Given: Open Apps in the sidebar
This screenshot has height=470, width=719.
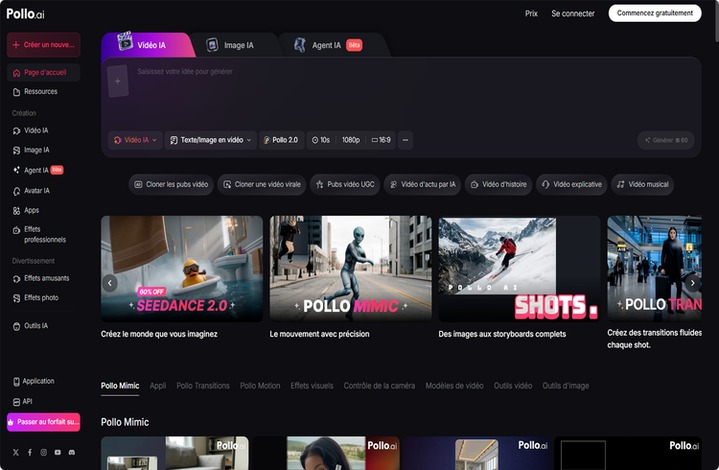Looking at the screenshot, I should 44,210.
